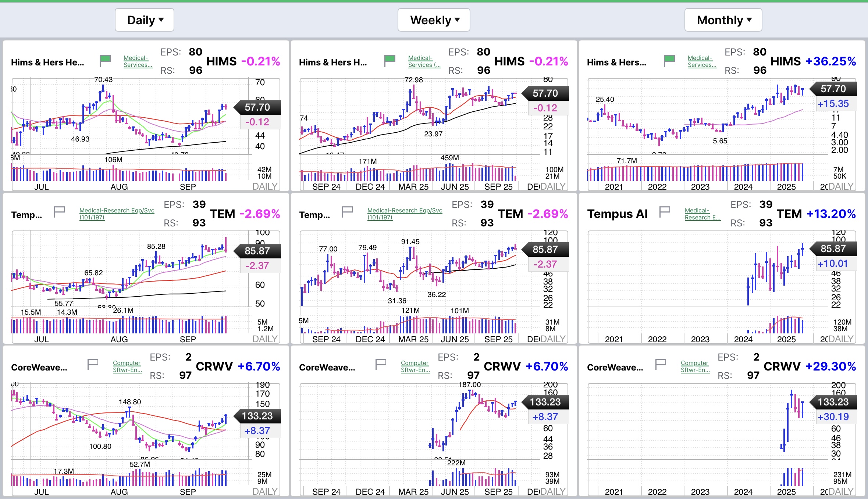
Task: Toggle the green flag on HIMS weekly chart
Action: click(389, 60)
